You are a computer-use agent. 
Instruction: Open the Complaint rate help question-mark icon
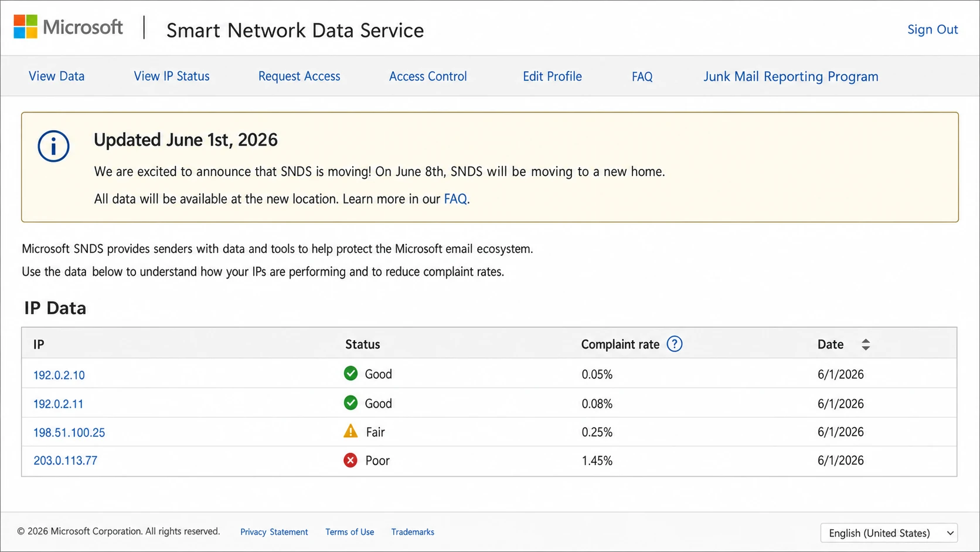tap(675, 344)
